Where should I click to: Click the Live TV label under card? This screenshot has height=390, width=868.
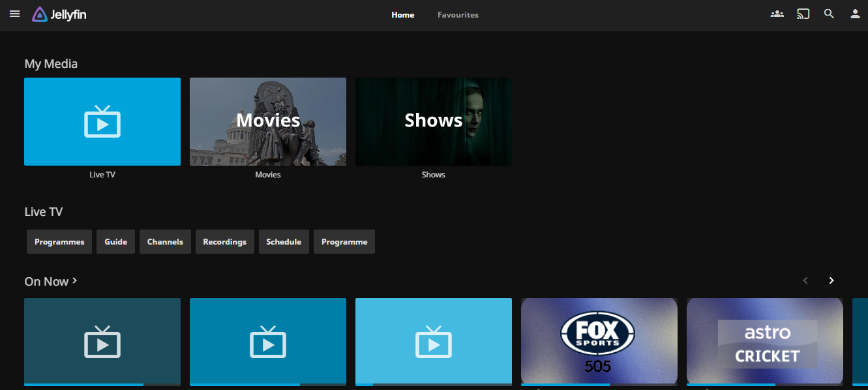click(102, 175)
